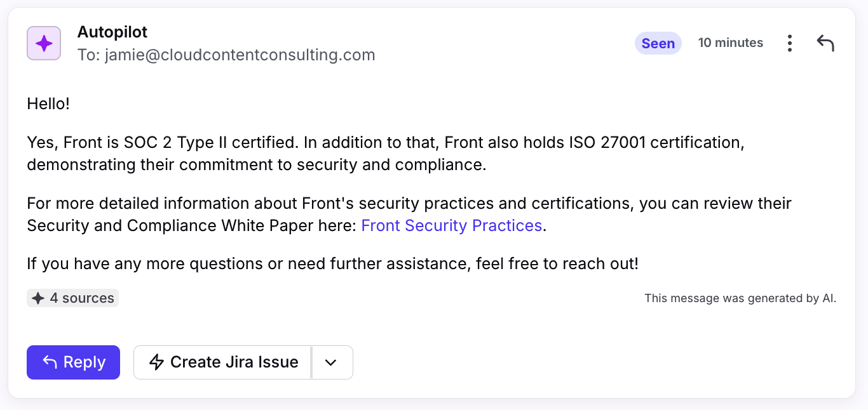Click the arrow icon inside the purple Reply button
Viewport: 868px width, 410px height.
pyautogui.click(x=50, y=362)
